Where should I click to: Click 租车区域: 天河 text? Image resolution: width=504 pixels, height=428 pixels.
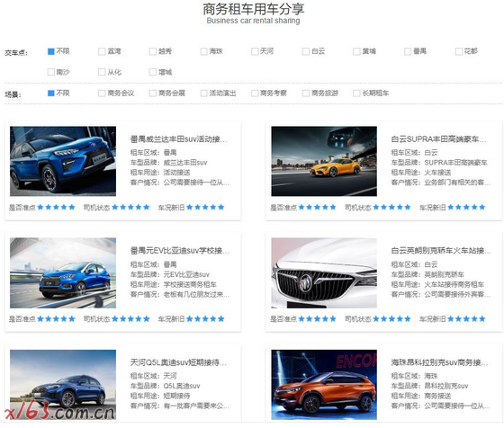[153, 376]
